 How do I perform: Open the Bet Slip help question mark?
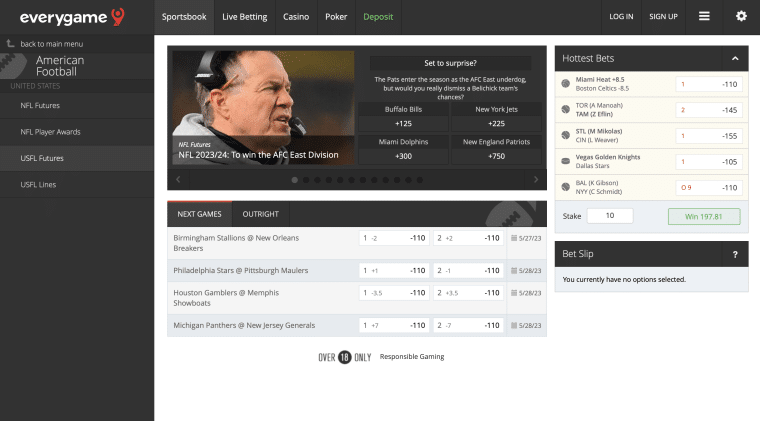click(735, 254)
